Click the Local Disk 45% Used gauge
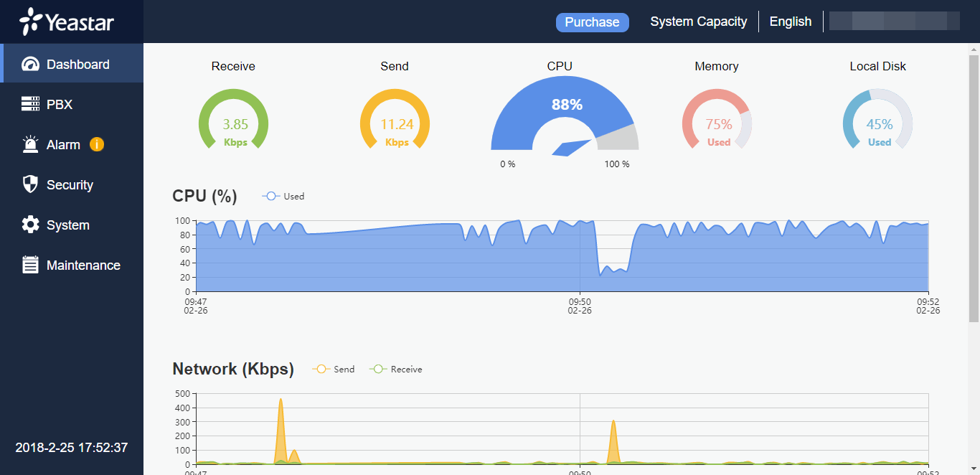Image resolution: width=980 pixels, height=475 pixels. pyautogui.click(x=878, y=120)
